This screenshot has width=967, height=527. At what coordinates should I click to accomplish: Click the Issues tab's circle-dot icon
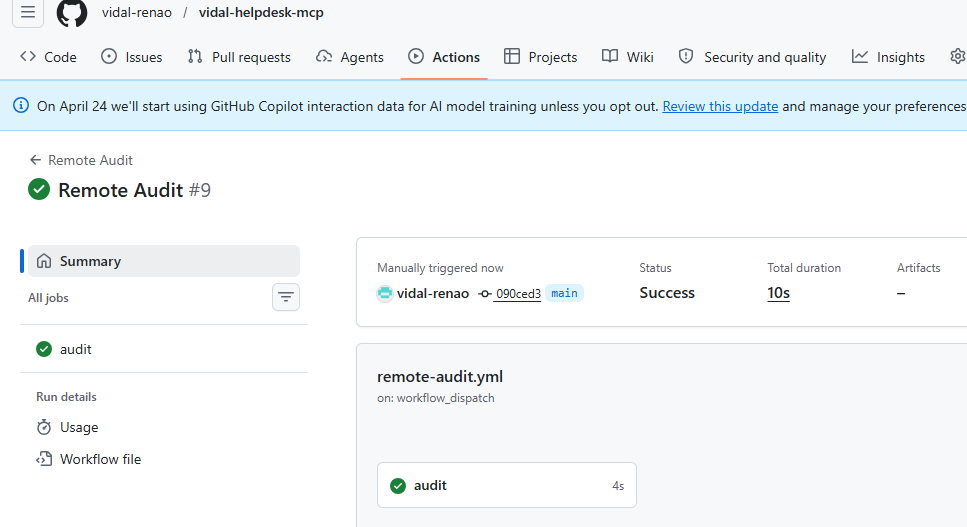[109, 56]
